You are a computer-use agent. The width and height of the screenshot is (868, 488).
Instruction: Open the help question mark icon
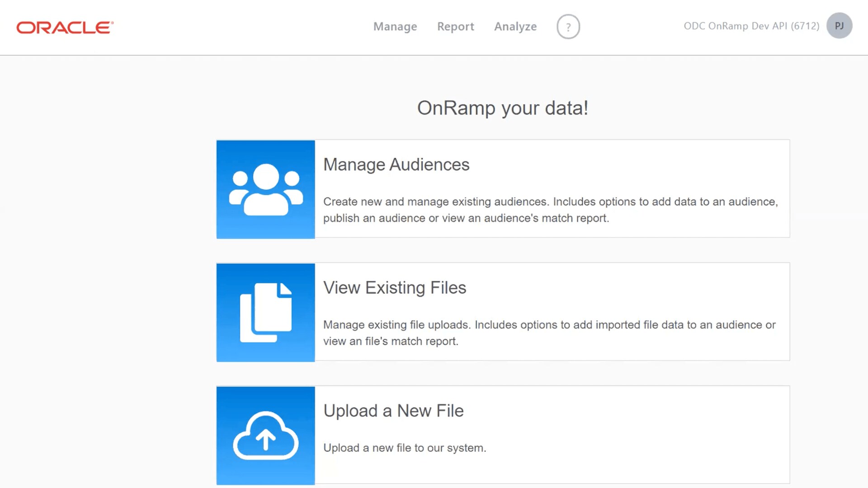(x=568, y=27)
